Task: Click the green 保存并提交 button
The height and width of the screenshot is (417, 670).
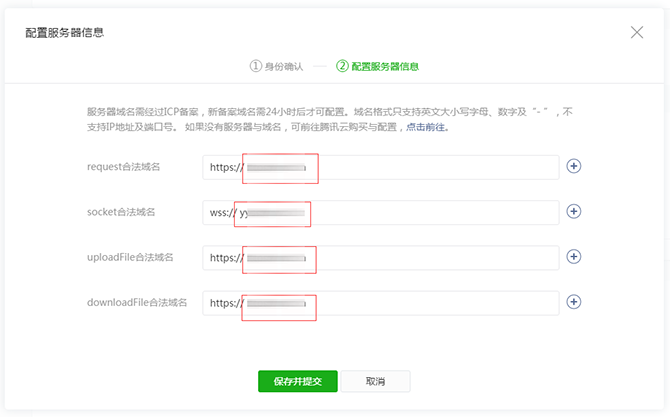Action: click(298, 381)
